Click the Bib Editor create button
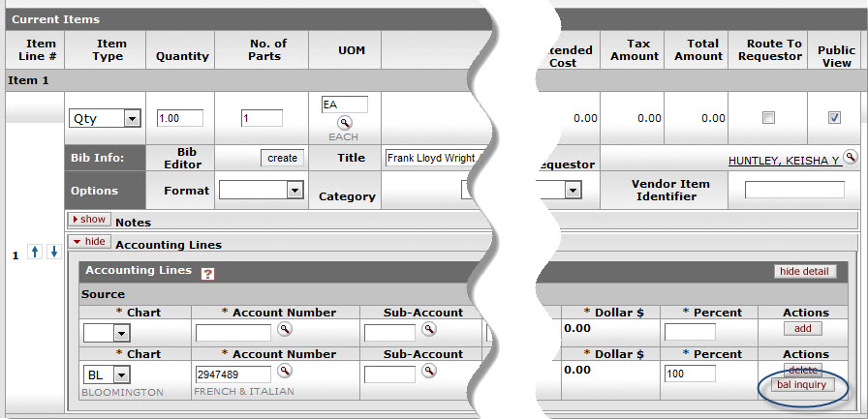The image size is (868, 419). [x=282, y=158]
